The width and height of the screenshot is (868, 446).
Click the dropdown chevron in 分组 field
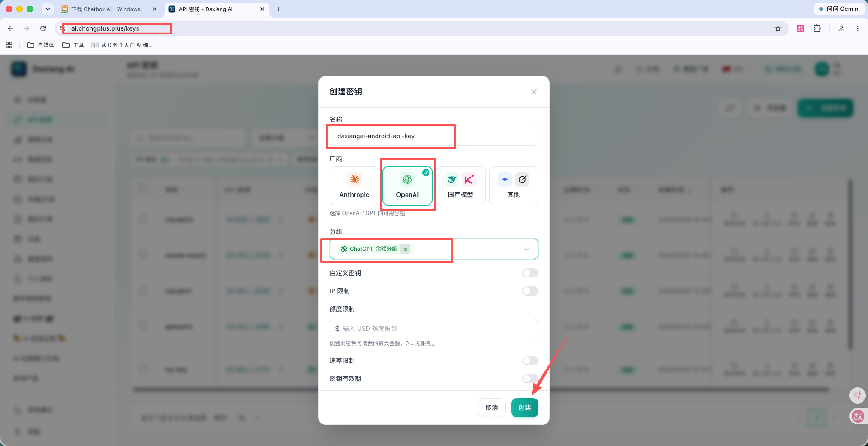pos(526,249)
